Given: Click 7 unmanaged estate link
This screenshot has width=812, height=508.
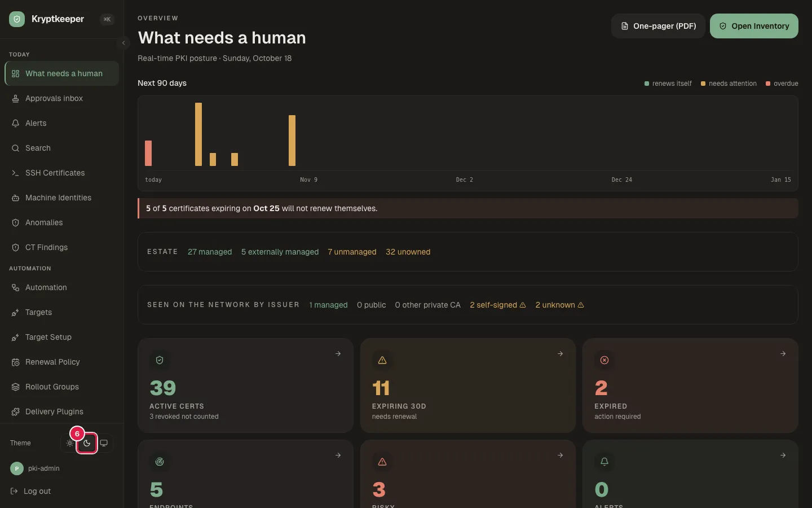Looking at the screenshot, I should tap(352, 252).
